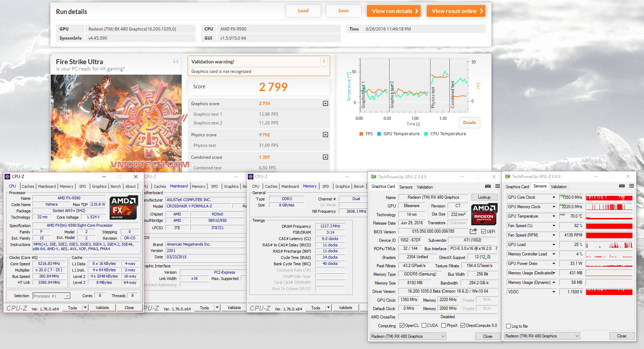644x349 pixels.
Task: Open the chart Details button
Action: 469,123
